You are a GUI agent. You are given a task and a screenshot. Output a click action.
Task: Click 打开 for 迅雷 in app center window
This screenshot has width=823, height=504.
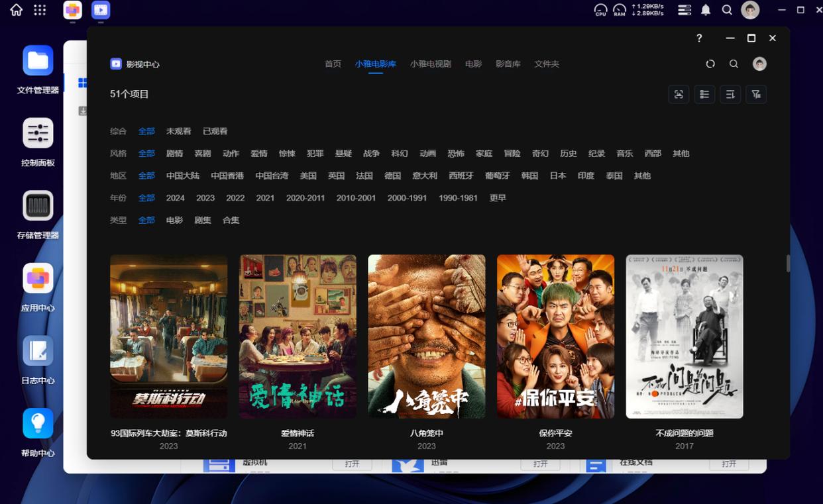coord(540,464)
